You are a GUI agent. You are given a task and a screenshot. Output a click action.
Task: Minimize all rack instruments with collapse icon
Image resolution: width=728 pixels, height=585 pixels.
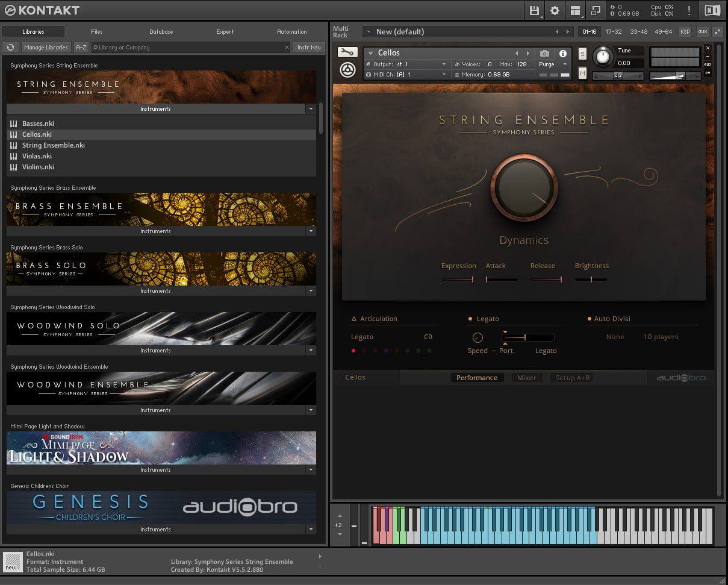click(717, 32)
